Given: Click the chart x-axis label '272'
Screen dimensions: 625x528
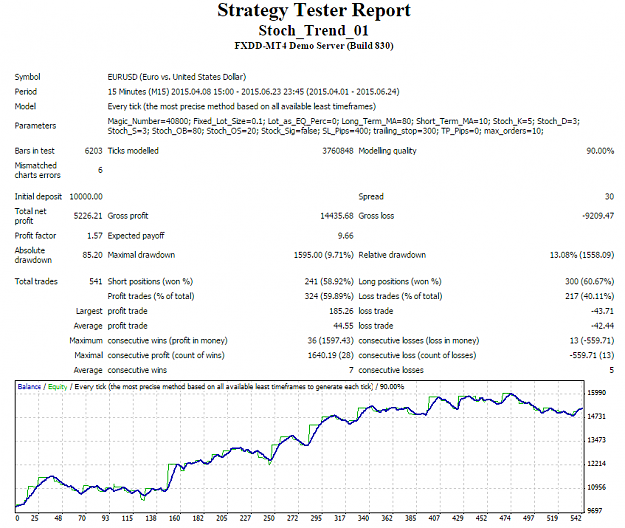Looking at the screenshot, I should (x=293, y=518).
